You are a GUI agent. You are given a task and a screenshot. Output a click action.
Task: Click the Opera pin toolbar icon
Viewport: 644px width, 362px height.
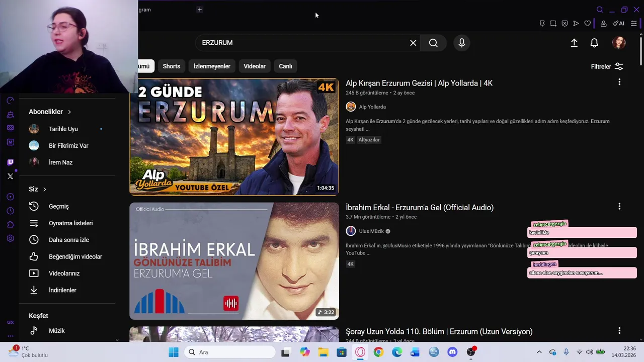click(x=542, y=23)
